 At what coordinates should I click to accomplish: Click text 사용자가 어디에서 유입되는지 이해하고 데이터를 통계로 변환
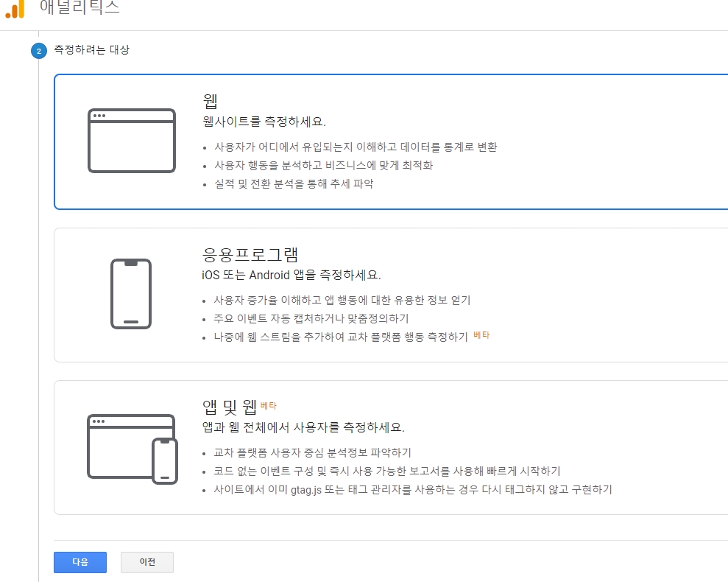pos(356,147)
